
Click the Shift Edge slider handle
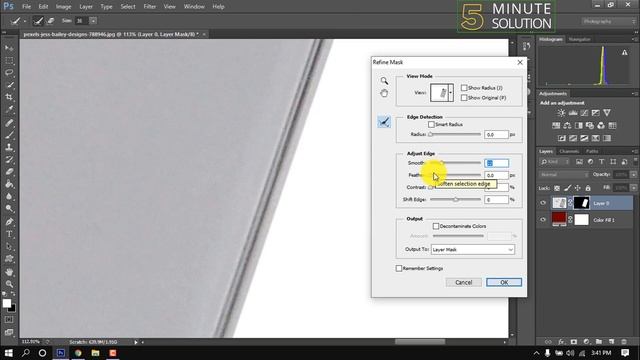456,200
